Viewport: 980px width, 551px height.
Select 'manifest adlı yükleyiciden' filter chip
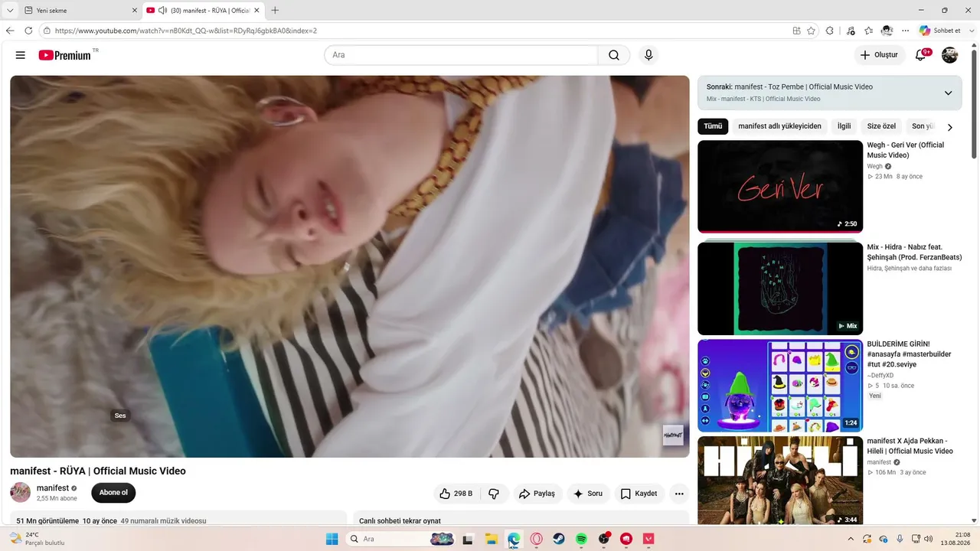(779, 126)
